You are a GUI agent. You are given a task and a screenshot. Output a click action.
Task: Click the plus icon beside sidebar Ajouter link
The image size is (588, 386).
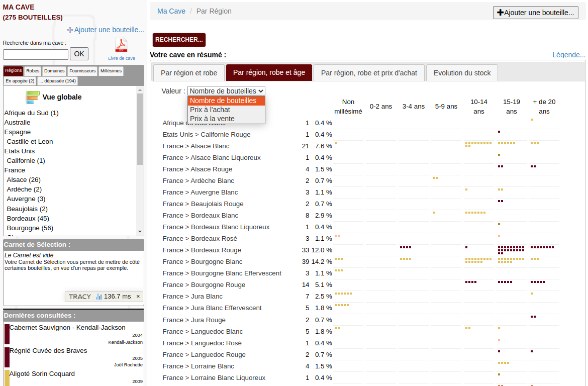click(70, 30)
